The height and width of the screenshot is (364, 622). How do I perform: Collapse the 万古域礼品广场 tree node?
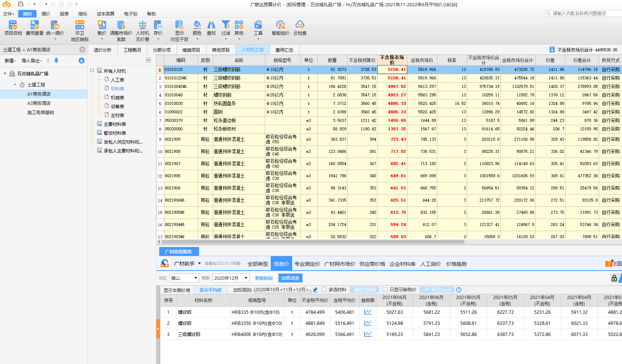[5, 73]
